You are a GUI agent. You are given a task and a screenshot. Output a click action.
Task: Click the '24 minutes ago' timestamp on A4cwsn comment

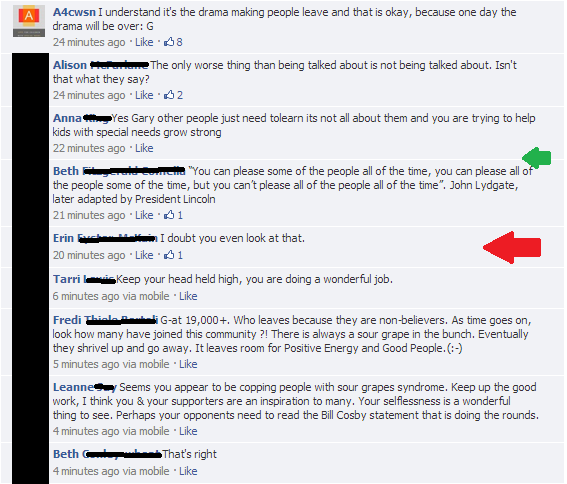(89, 42)
